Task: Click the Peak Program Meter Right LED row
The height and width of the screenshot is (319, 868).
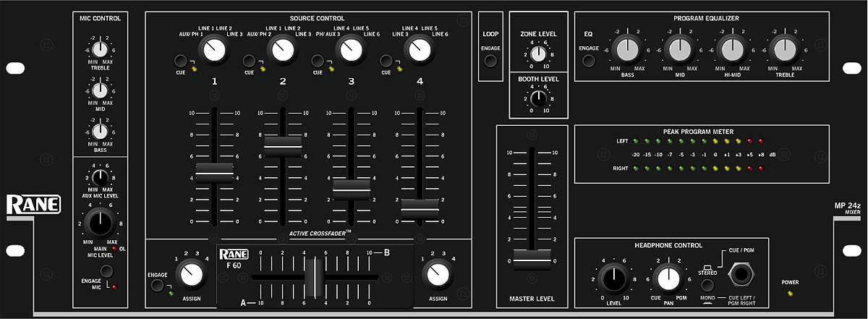Action: tap(699, 168)
